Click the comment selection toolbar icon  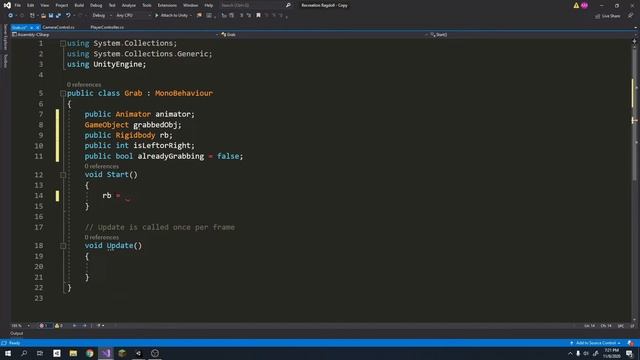pyautogui.click(x=241, y=16)
